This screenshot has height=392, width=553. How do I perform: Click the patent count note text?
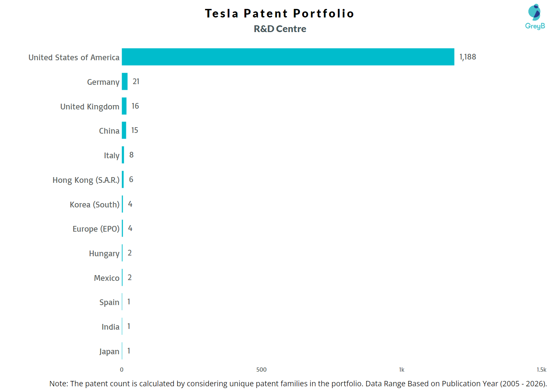298,383
